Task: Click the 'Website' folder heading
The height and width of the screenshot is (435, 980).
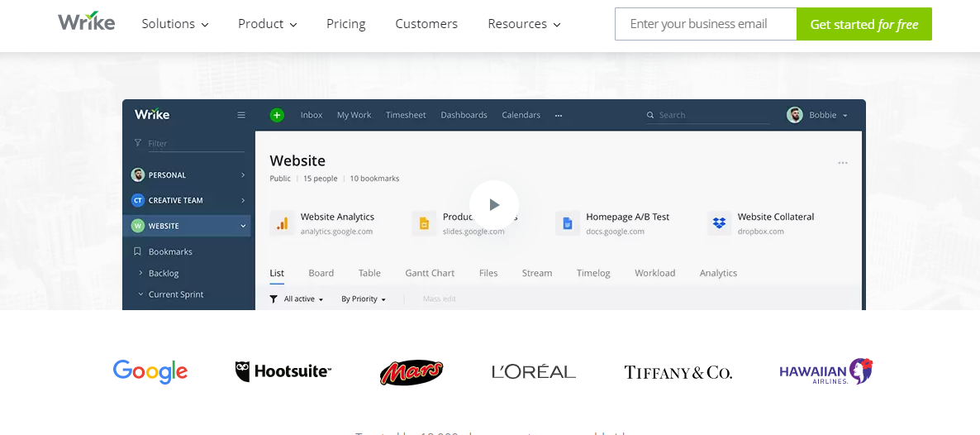Action: pos(297,161)
